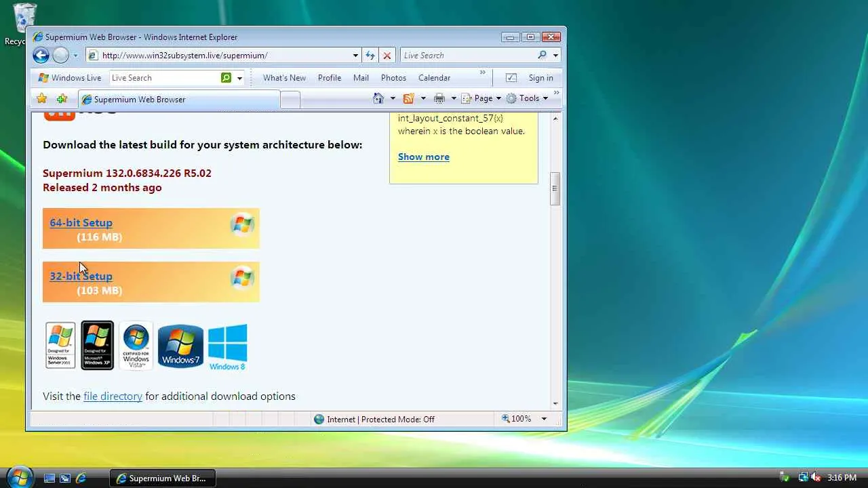Open the Print dropdown arrow
The height and width of the screenshot is (488, 868).
[454, 98]
